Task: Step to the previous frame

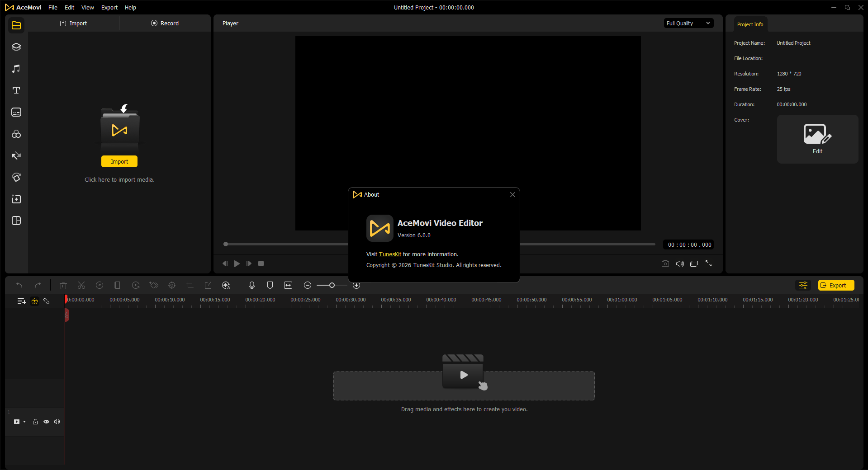Action: coord(225,263)
